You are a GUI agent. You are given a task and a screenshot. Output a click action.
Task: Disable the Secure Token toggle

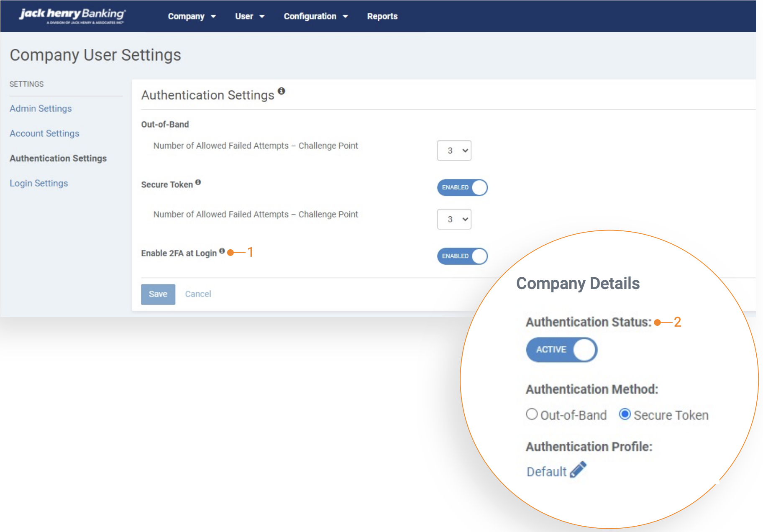462,187
